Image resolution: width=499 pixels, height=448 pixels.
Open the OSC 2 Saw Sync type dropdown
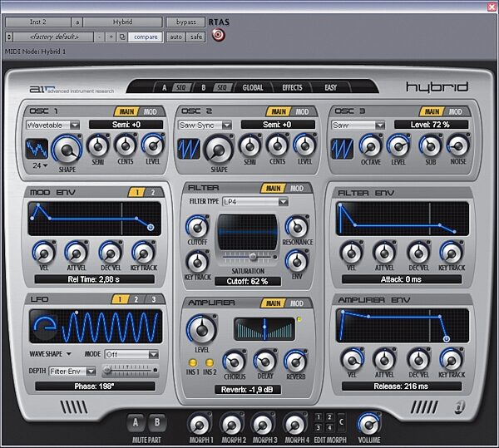205,125
